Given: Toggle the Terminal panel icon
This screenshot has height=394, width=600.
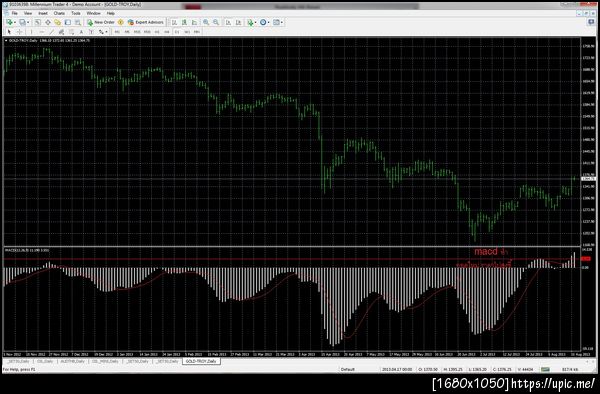Looking at the screenshot, I should (68, 23).
